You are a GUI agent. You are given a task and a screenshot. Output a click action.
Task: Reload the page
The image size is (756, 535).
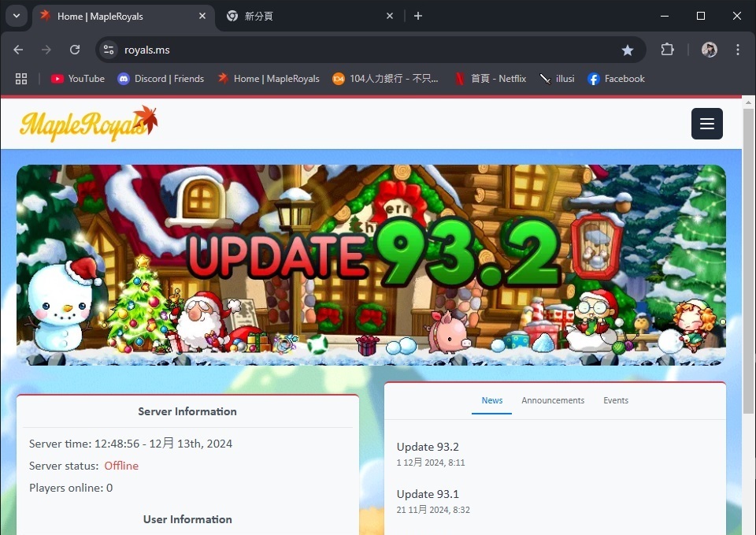click(75, 50)
